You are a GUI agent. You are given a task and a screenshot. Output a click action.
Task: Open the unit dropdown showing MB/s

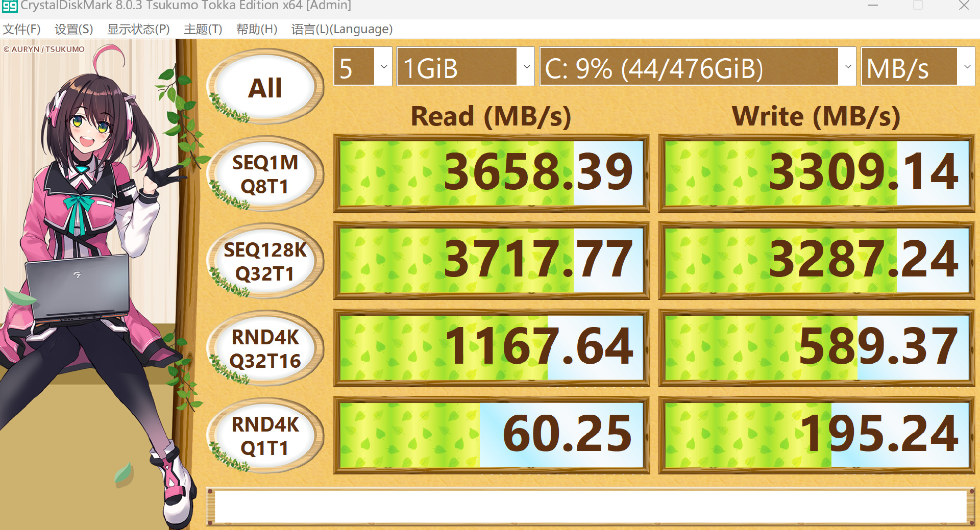[x=918, y=67]
